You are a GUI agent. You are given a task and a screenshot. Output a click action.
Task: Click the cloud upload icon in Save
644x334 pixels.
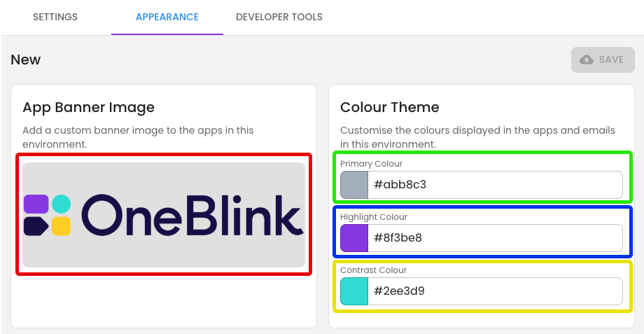click(587, 60)
